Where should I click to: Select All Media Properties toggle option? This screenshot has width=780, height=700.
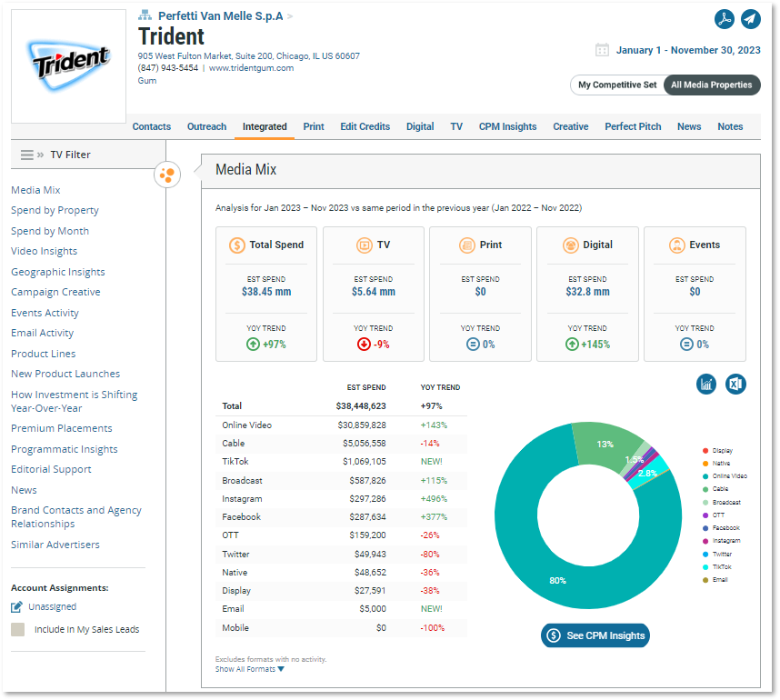click(711, 85)
